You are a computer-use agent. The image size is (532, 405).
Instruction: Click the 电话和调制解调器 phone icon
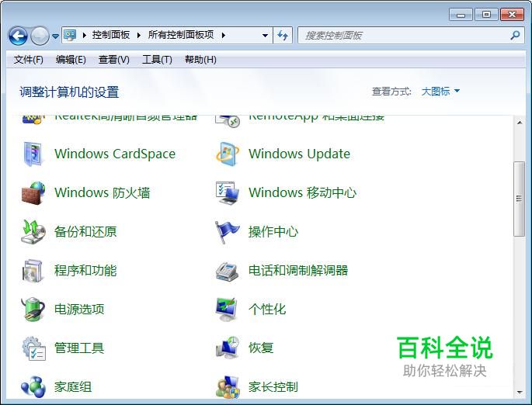[x=227, y=271]
